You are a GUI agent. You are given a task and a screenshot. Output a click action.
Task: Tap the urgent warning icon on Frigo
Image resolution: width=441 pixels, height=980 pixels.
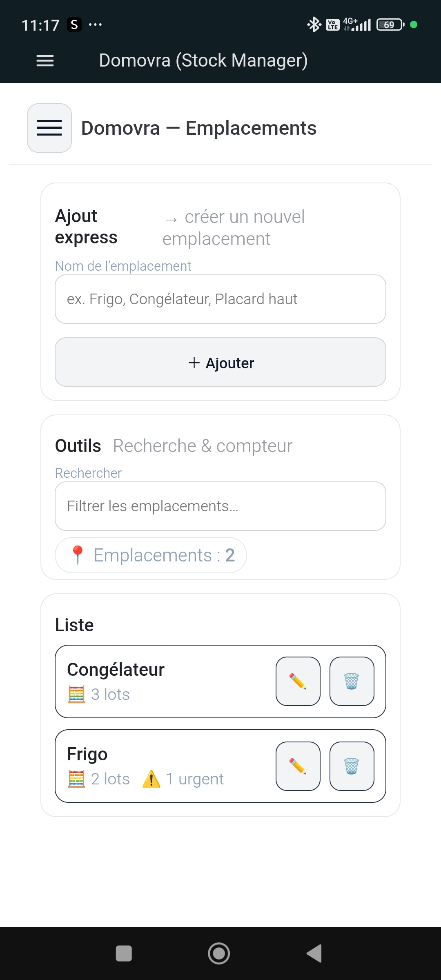coord(151,779)
